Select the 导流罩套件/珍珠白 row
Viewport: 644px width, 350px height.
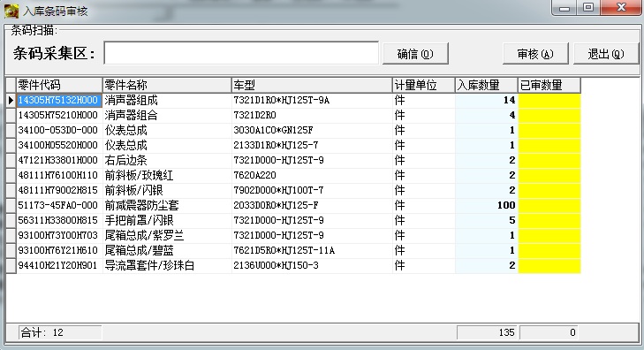point(293,266)
